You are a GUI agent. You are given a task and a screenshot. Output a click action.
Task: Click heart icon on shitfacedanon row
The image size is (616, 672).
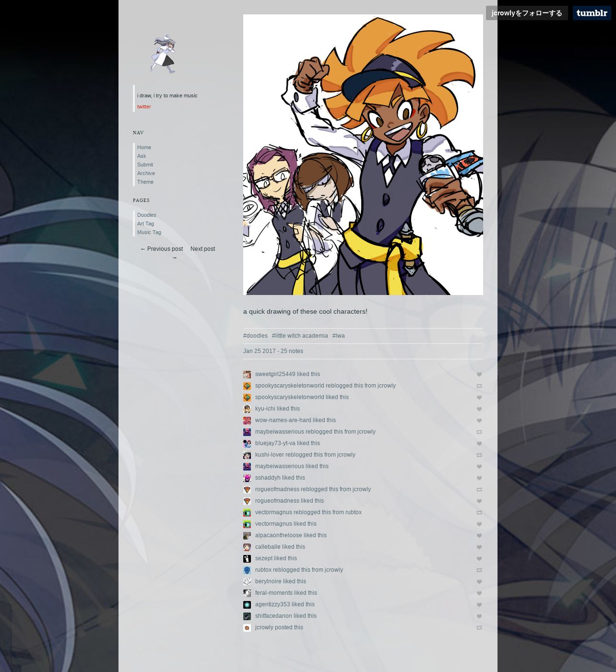pos(479,616)
